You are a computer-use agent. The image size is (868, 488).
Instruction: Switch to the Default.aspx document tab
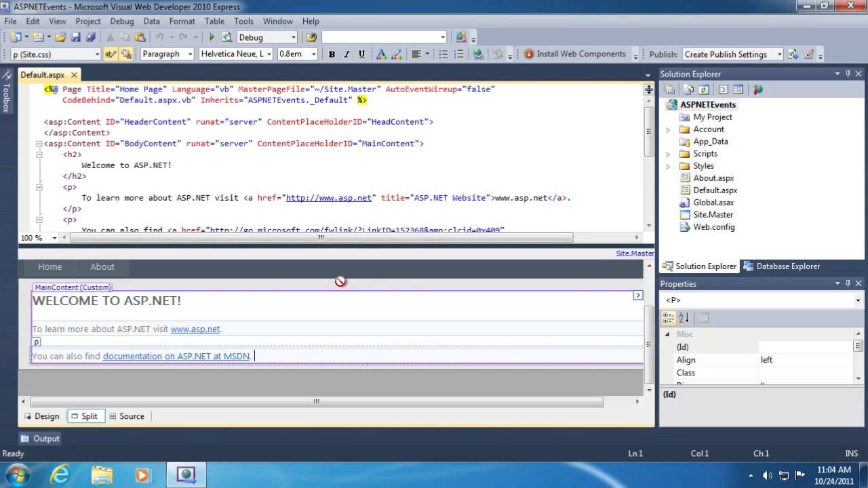pyautogui.click(x=43, y=75)
